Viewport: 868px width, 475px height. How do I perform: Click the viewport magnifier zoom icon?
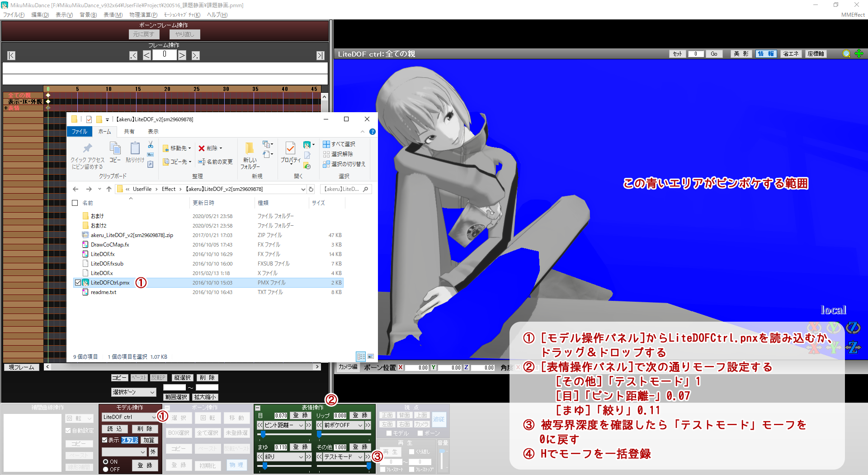coord(846,54)
